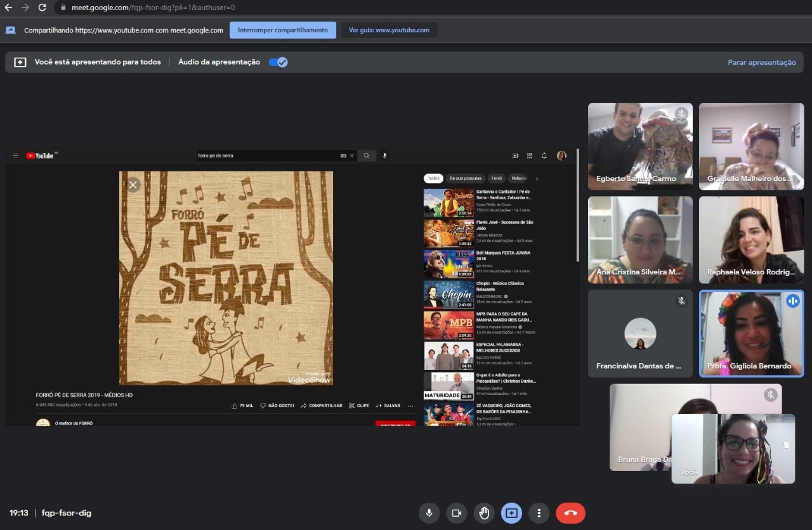Click the red subscribe button
Image resolution: width=812 pixels, height=530 pixels.
(x=395, y=424)
